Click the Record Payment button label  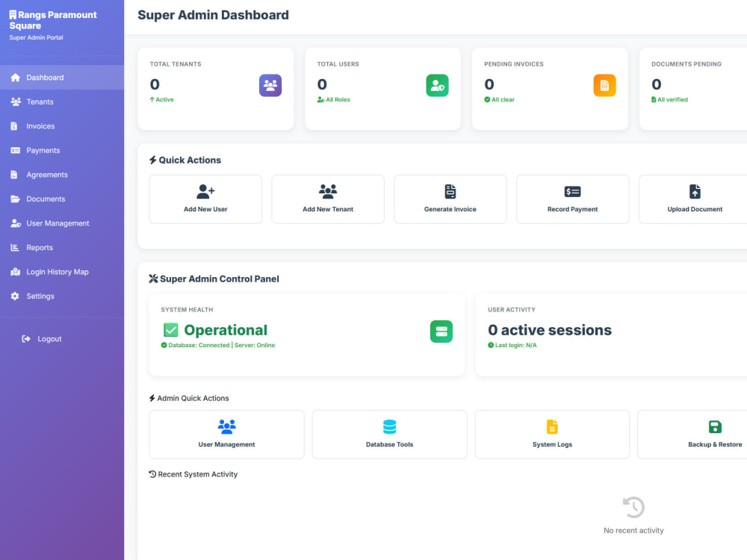point(572,209)
